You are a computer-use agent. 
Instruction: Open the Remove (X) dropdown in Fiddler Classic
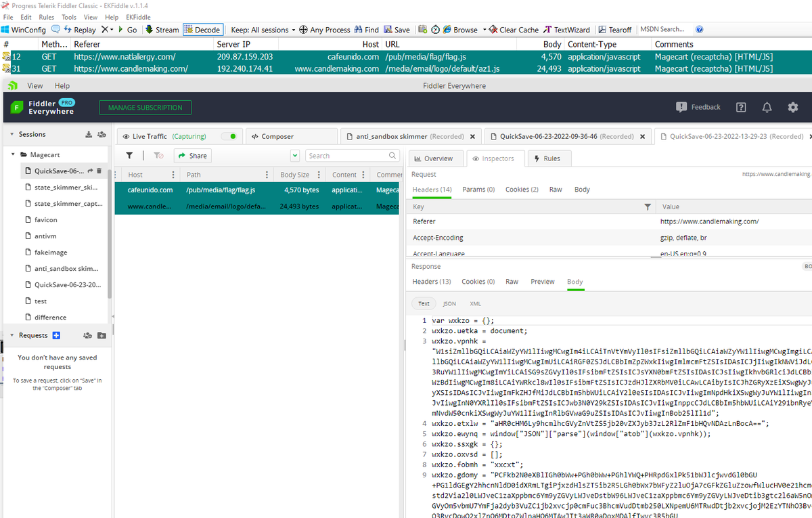coord(107,30)
